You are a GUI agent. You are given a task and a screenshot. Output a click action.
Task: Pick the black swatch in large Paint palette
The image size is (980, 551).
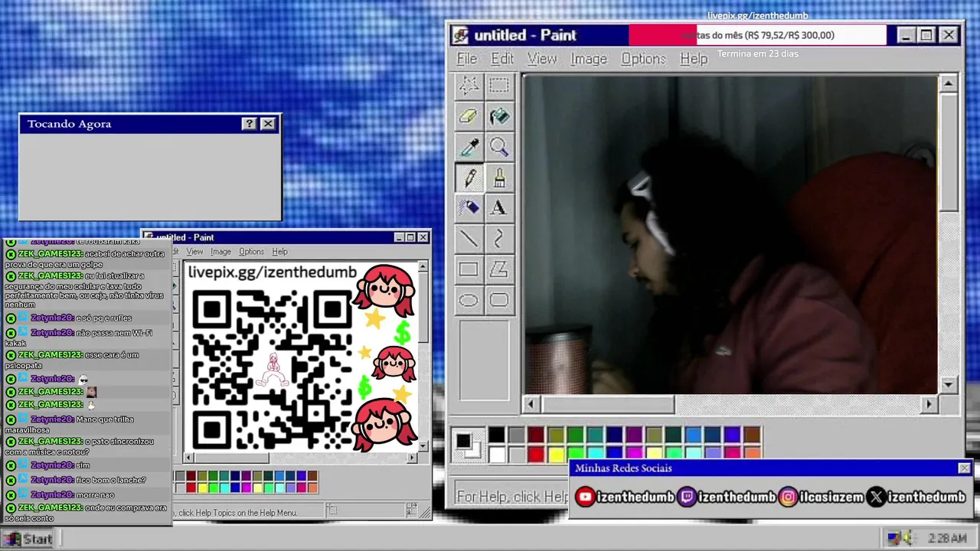click(x=497, y=435)
